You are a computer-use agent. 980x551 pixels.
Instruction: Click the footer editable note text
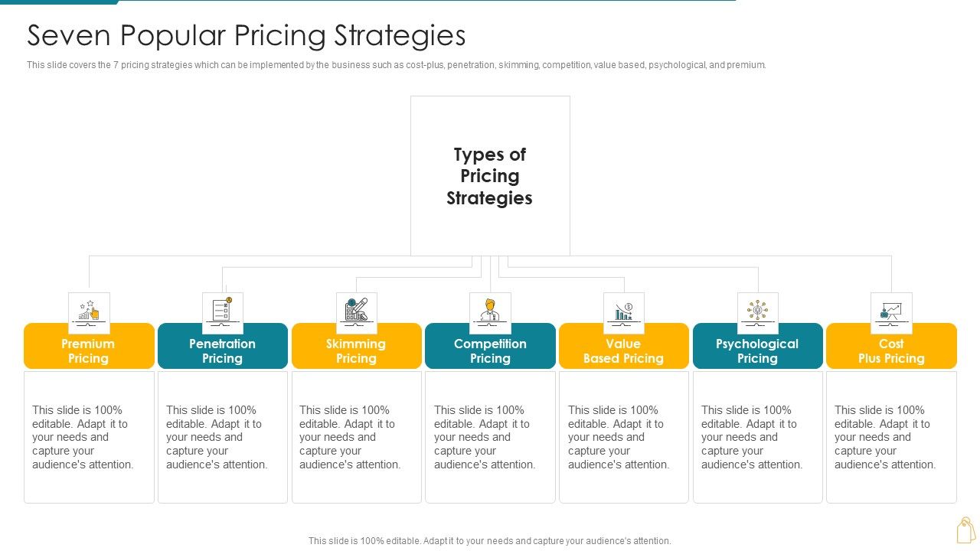(490, 541)
